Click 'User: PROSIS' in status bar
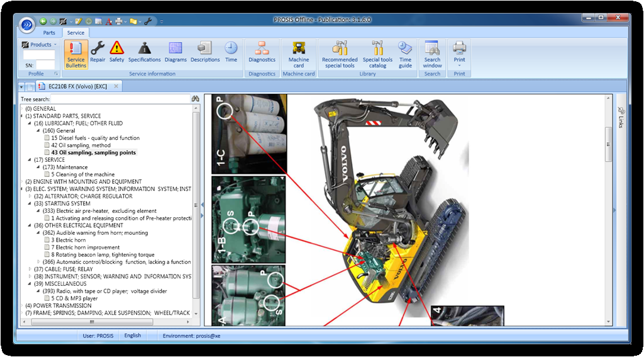 [x=98, y=336]
